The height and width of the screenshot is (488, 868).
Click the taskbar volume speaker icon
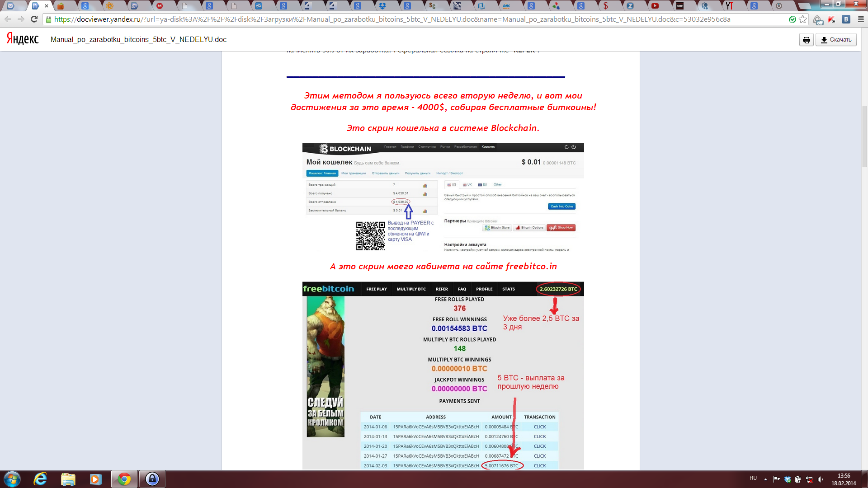pyautogui.click(x=820, y=479)
